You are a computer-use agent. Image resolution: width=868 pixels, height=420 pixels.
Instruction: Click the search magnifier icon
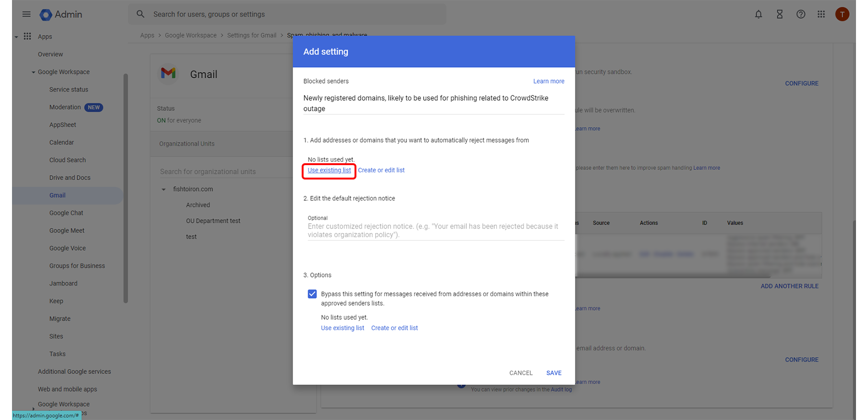[140, 14]
